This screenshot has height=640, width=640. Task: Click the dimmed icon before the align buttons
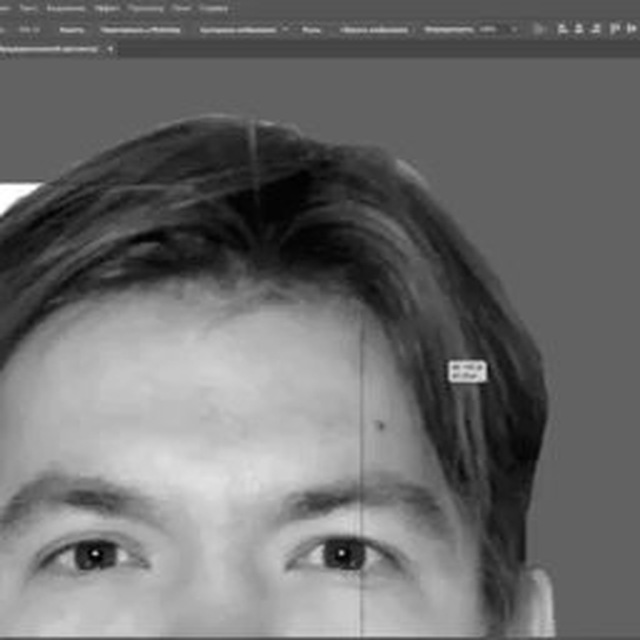pos(540,29)
